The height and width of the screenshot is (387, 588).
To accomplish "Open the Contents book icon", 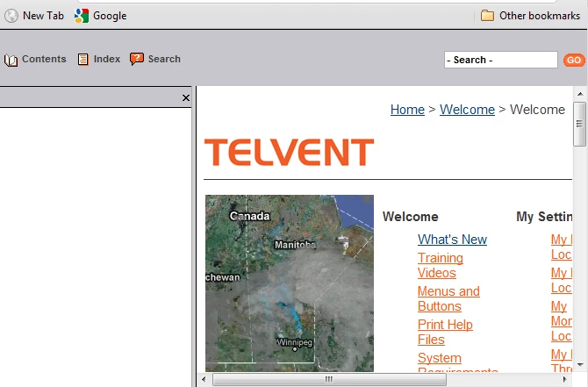I will click(x=11, y=60).
